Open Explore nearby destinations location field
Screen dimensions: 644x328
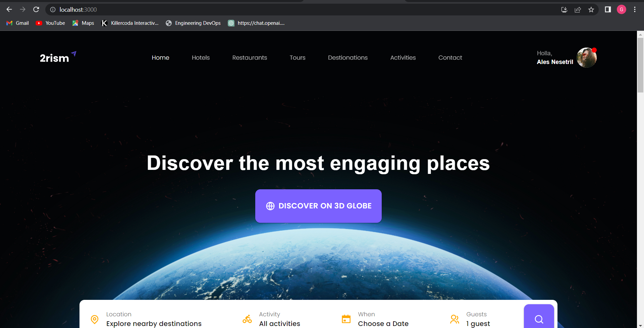tap(154, 323)
